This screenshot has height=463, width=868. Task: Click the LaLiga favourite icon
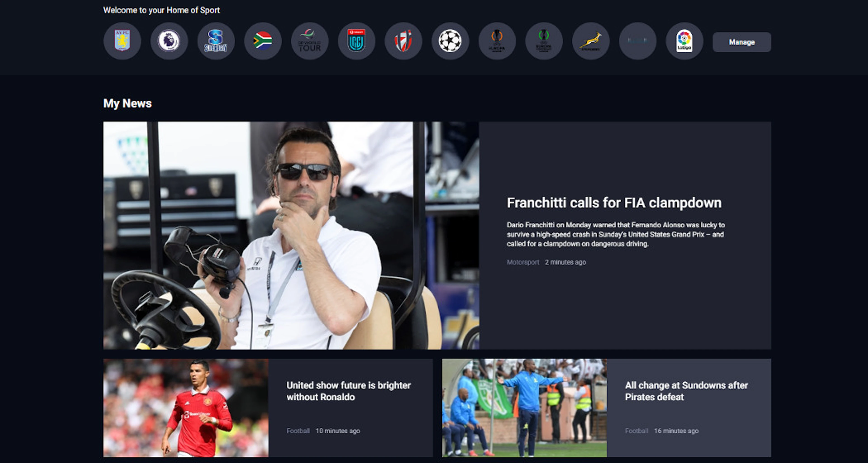(x=684, y=41)
